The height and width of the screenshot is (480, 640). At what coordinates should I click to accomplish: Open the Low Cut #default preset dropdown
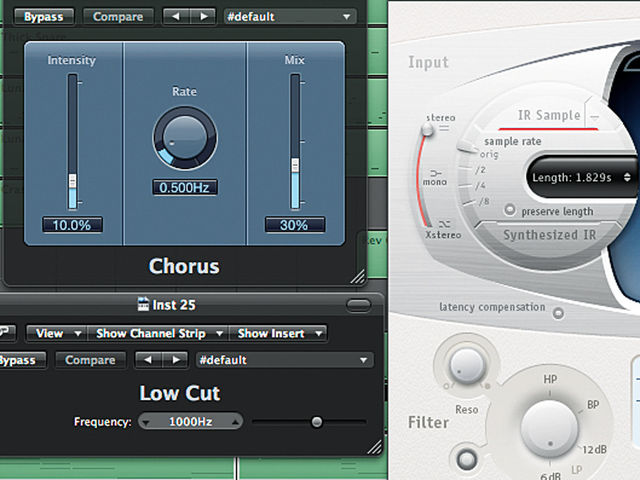click(284, 360)
